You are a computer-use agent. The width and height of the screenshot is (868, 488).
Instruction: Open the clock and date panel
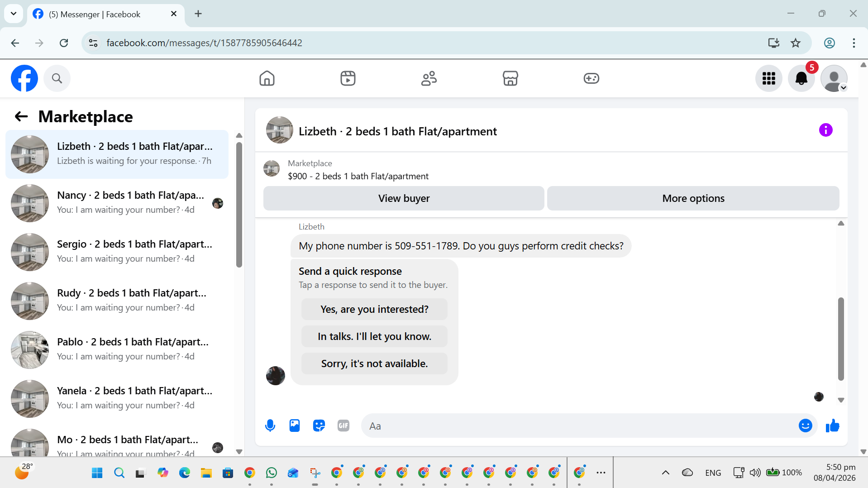pos(835,473)
